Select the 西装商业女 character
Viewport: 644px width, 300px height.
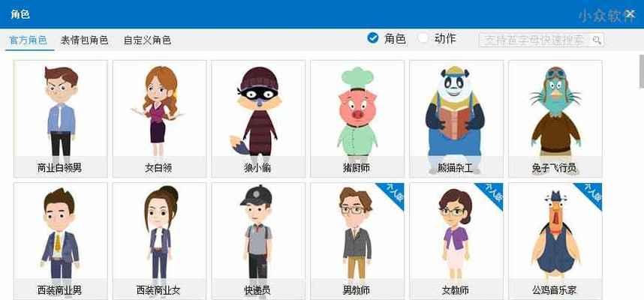click(159, 241)
